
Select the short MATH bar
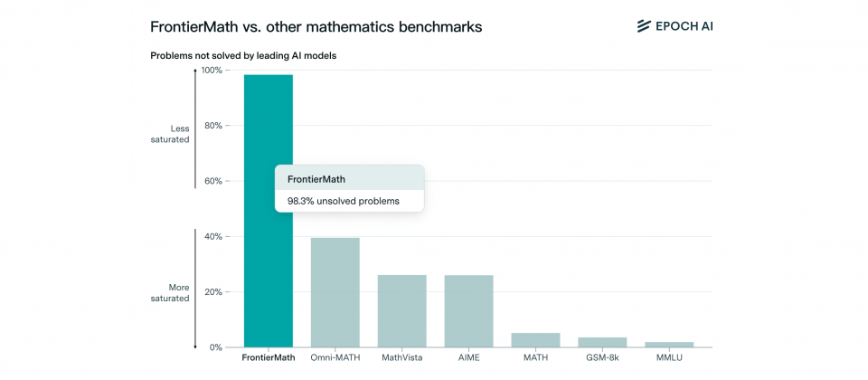536,340
